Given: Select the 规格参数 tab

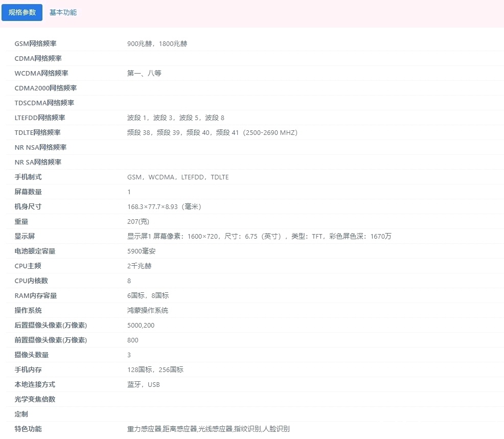Looking at the screenshot, I should tap(22, 13).
